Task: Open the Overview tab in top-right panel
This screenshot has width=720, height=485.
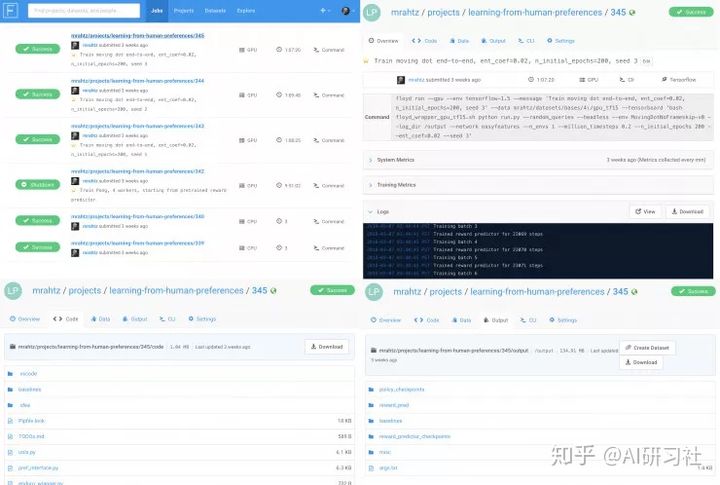Action: [383, 41]
